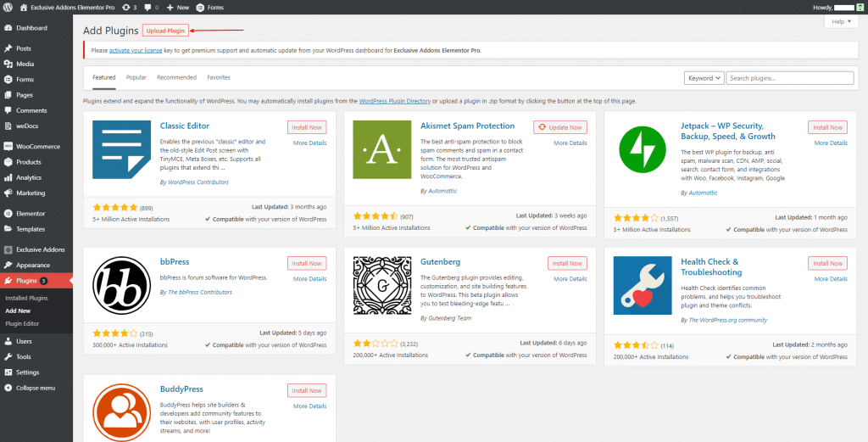Install the BuddyPress plugin
Screen dimensions: 868x442
307,390
